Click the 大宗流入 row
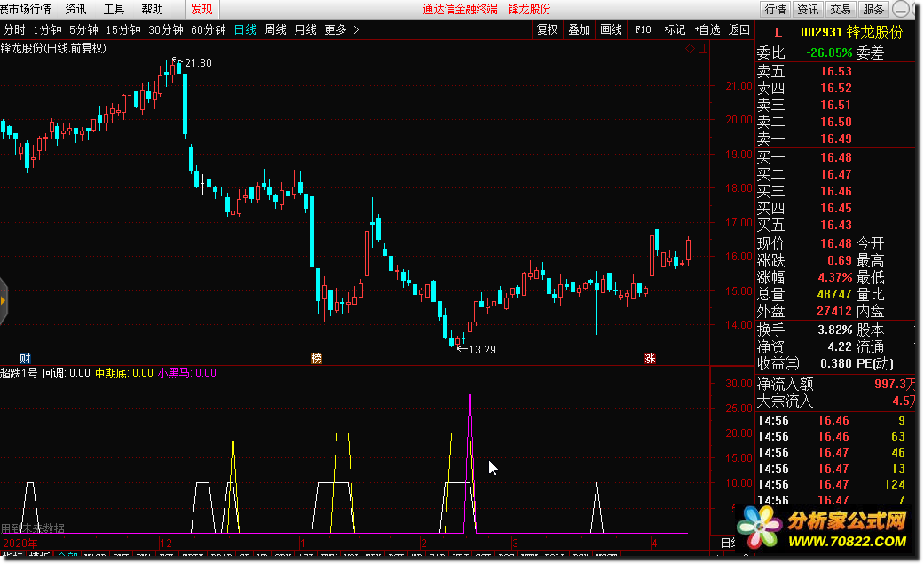Screen dimensions: 924x564 click(835, 401)
